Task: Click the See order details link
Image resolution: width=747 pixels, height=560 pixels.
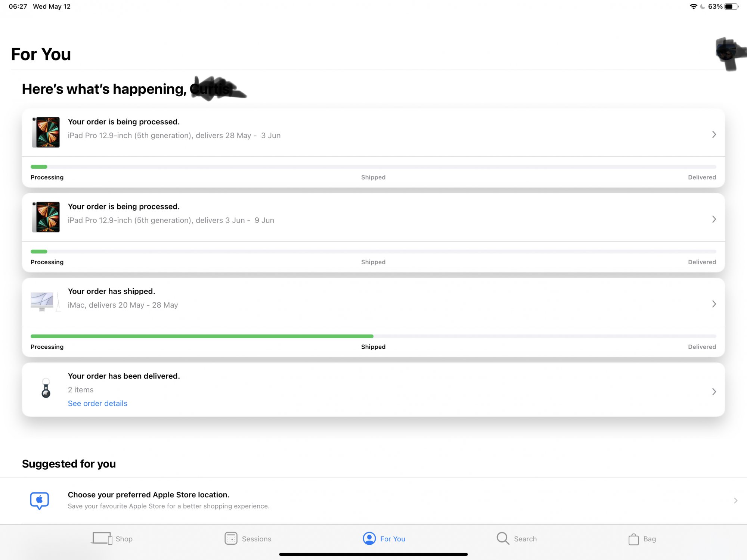Action: tap(97, 404)
